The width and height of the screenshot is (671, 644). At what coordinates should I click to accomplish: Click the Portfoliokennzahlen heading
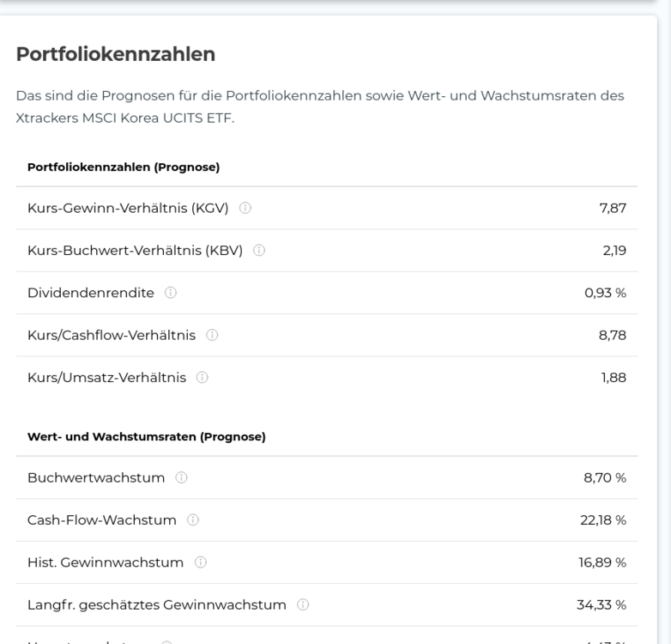(x=116, y=54)
